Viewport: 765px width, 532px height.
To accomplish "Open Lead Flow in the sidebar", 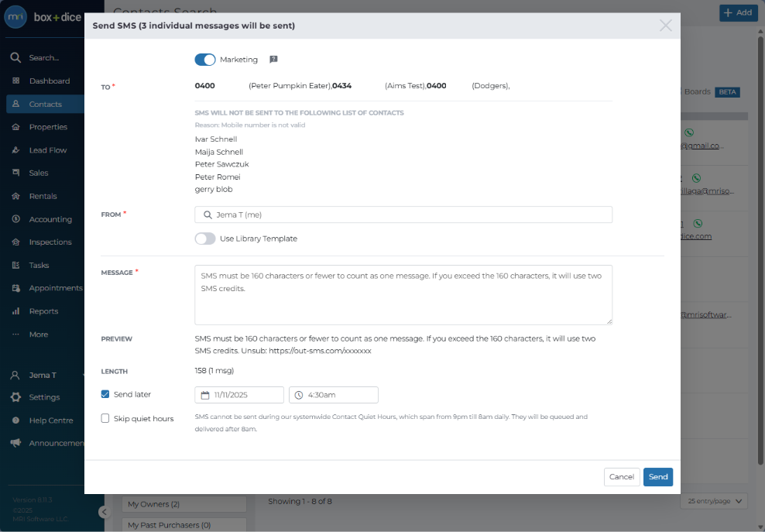I will (47, 150).
